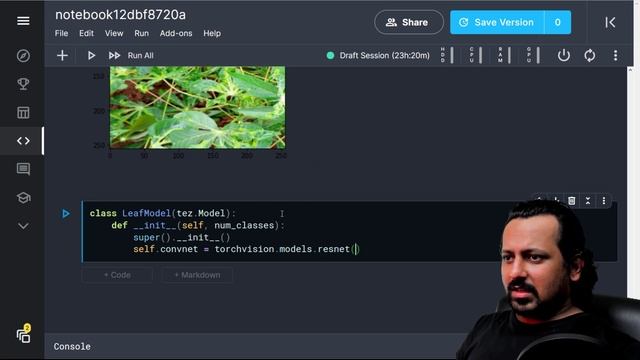
Task: Click Run All in the toolbar
Action: click(x=131, y=56)
